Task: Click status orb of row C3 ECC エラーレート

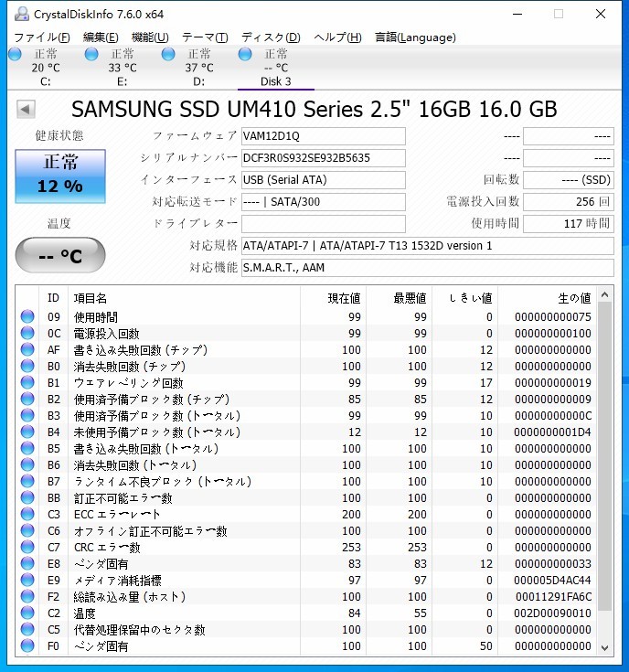Action: tap(27, 514)
